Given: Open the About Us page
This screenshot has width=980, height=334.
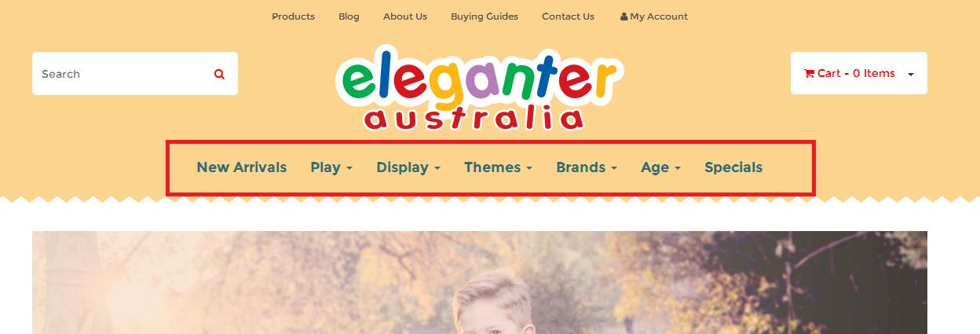Looking at the screenshot, I should click(405, 17).
